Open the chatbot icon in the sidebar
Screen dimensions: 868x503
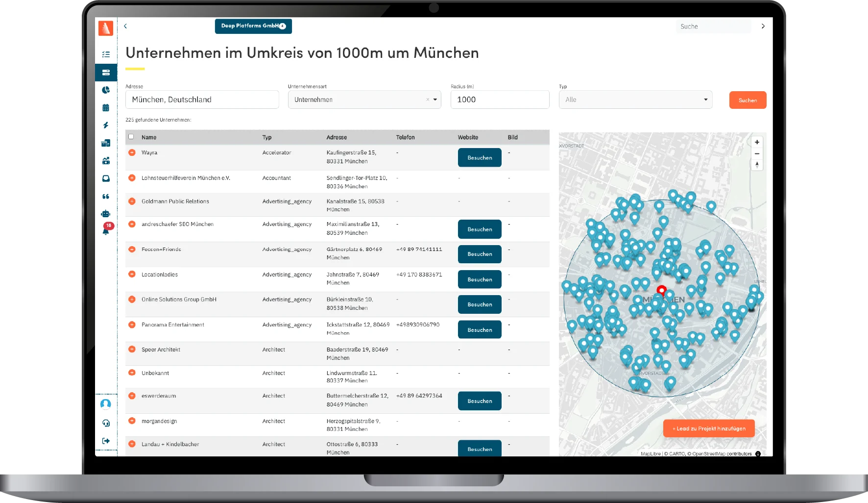(x=106, y=213)
